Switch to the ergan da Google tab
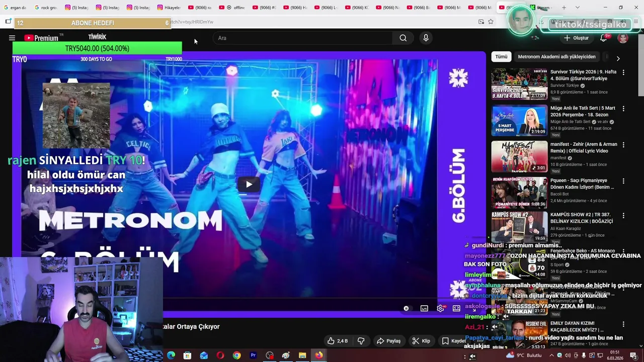 click(15, 8)
